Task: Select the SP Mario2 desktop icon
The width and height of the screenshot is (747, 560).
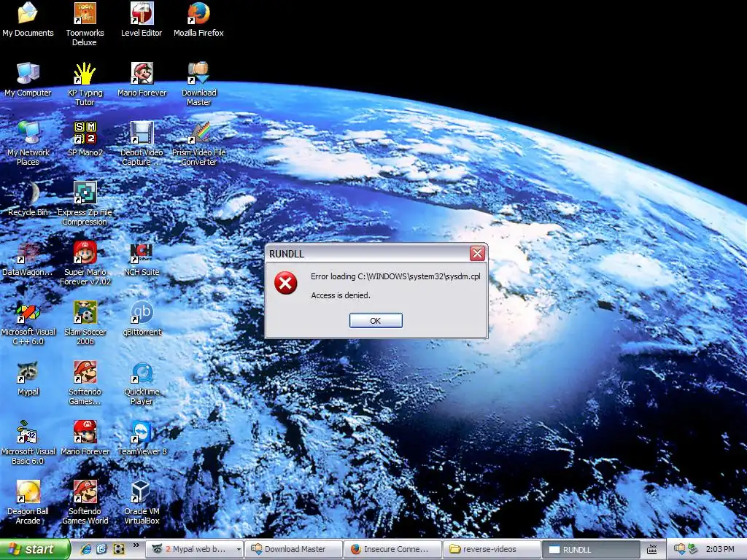Action: click(85, 139)
